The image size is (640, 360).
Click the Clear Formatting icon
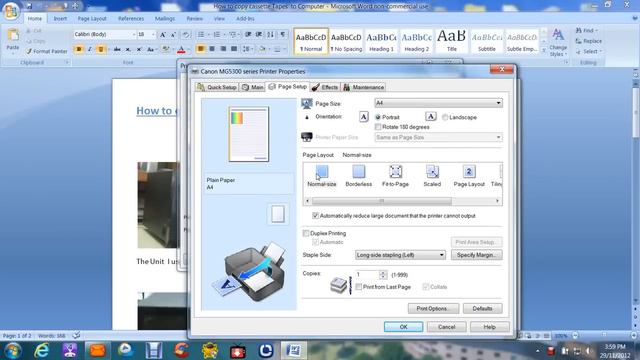coord(186,35)
